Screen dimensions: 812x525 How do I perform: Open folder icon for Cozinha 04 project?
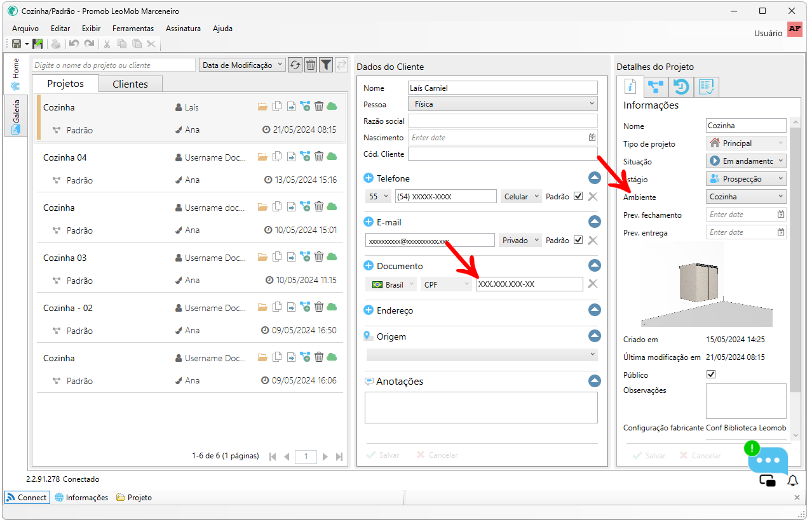point(262,157)
